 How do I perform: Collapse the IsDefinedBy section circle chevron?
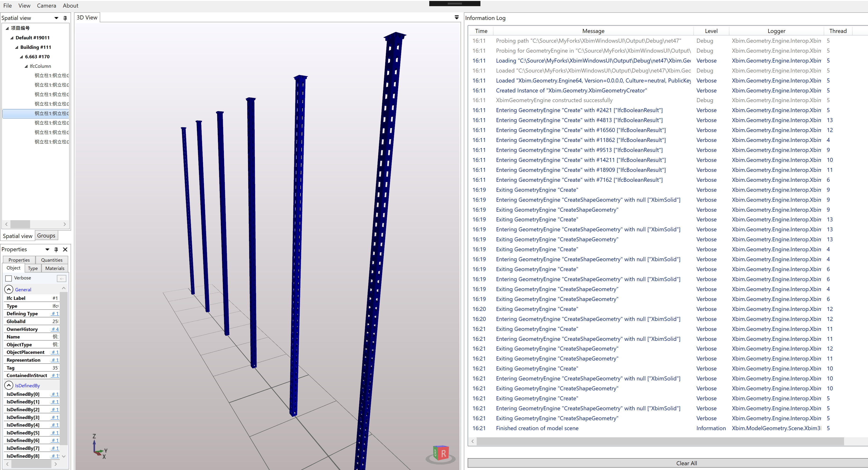coord(9,385)
